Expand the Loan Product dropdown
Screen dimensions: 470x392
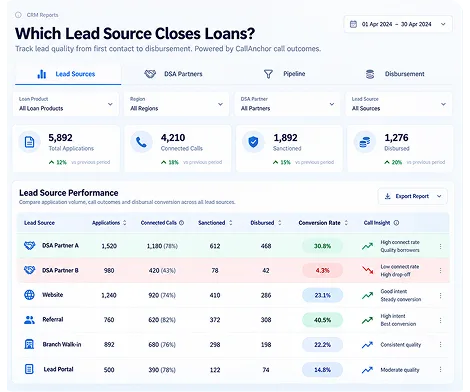[66, 104]
